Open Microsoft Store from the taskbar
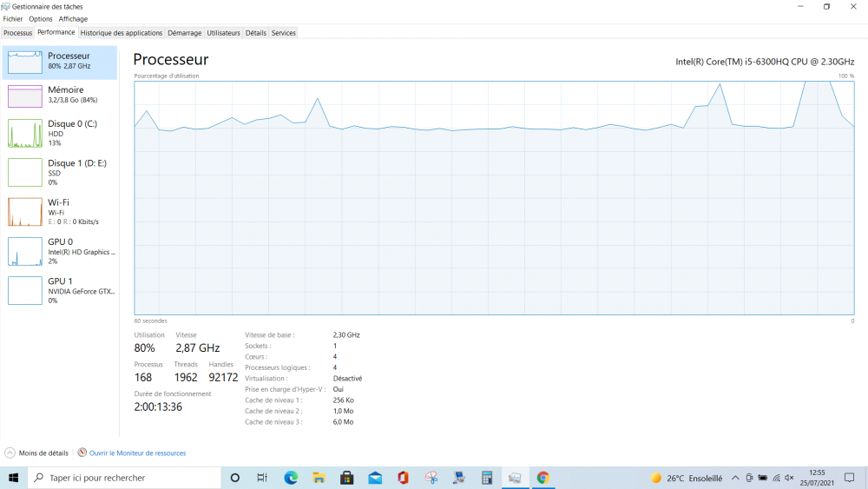The height and width of the screenshot is (489, 868). [347, 478]
